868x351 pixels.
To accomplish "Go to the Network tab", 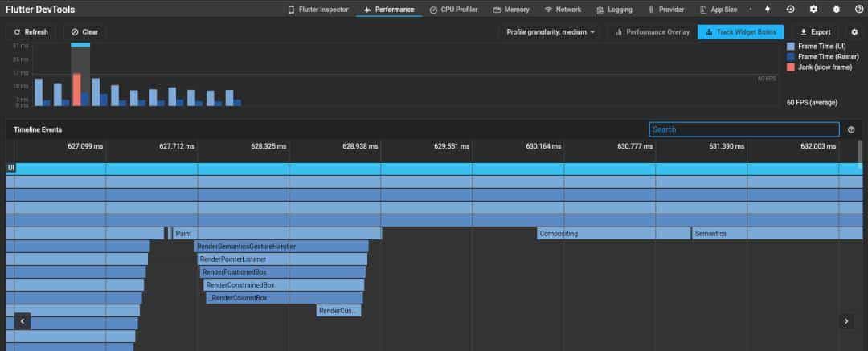I will point(563,10).
